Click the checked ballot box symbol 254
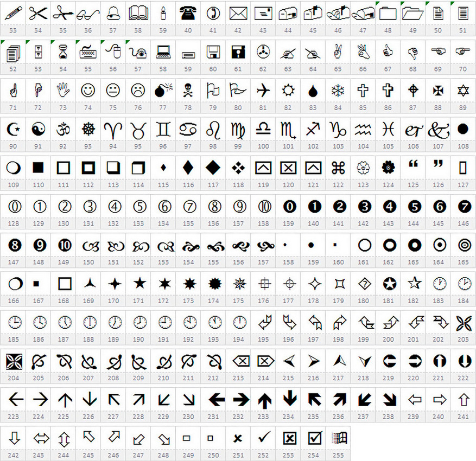The height and width of the screenshot is (461, 476). click(x=313, y=438)
